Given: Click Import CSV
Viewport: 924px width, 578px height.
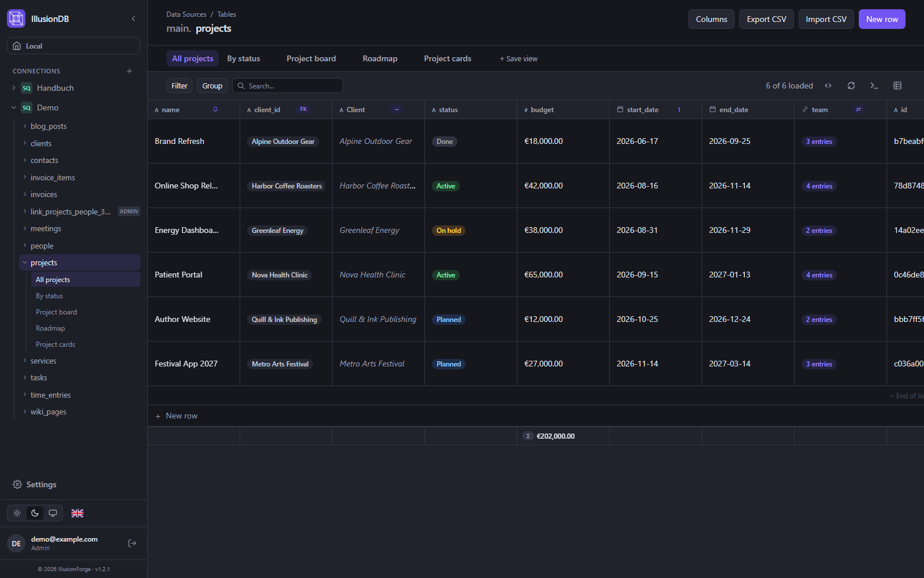Looking at the screenshot, I should coord(826,19).
